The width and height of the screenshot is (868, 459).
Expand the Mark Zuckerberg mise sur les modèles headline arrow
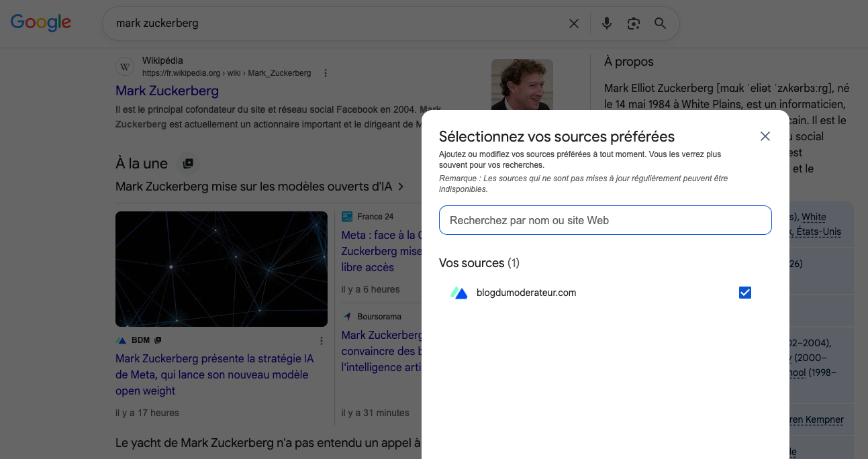click(401, 187)
